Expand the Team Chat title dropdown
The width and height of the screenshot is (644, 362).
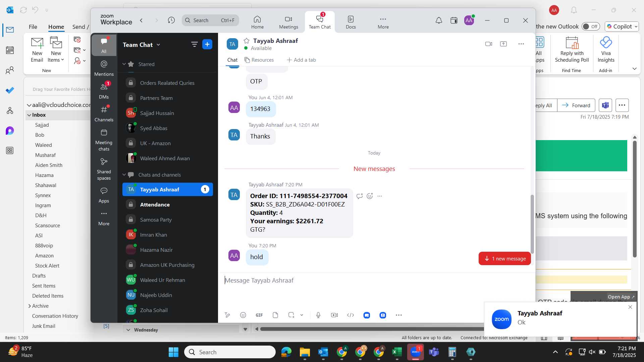coord(158,45)
